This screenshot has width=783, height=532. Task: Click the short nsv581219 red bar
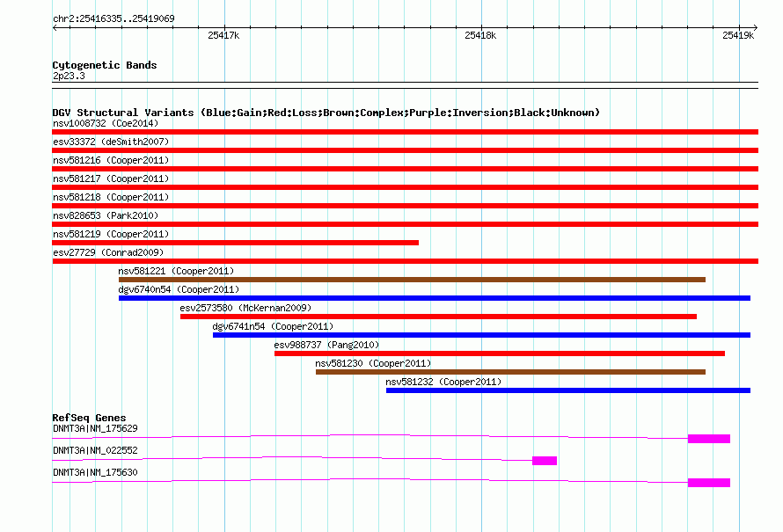[x=235, y=243]
